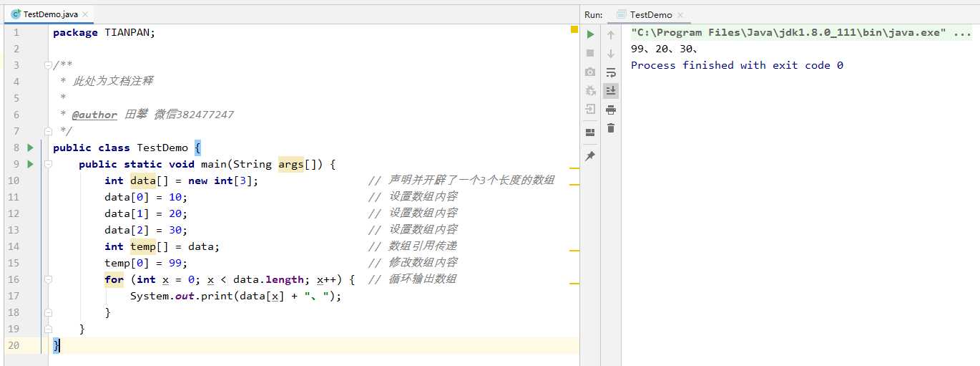Click the Exit icon in Run panel

pos(590,109)
